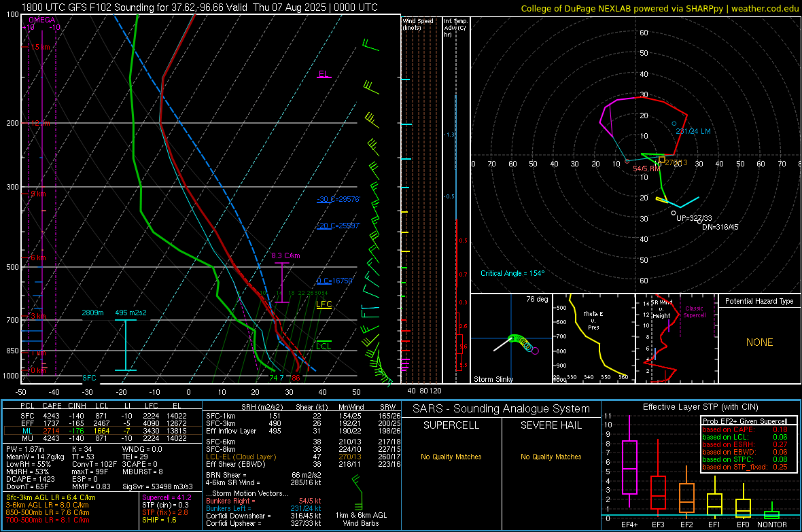Click the Prob EF2+ Given Supercell heading
The height and width of the screenshot is (532, 802).
pos(745,421)
